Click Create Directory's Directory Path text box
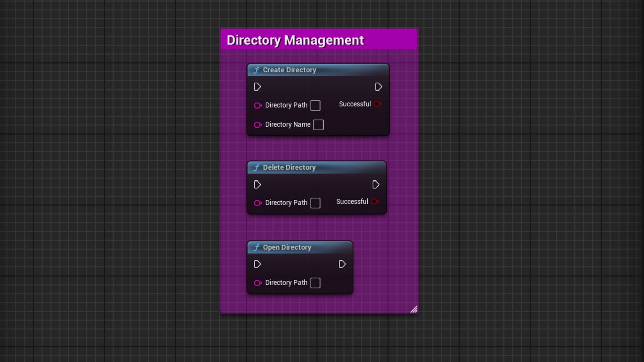 pos(315,105)
